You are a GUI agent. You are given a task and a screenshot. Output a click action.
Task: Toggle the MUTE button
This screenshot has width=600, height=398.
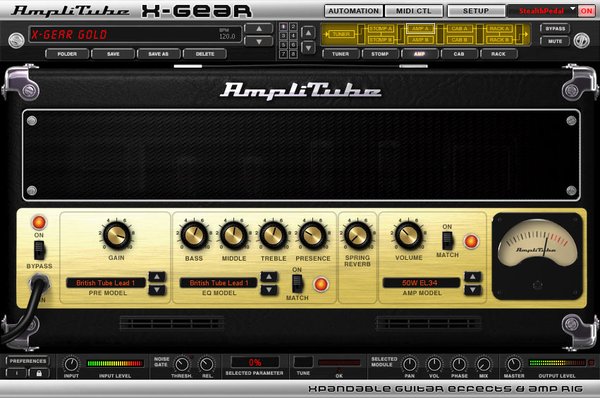[x=555, y=41]
